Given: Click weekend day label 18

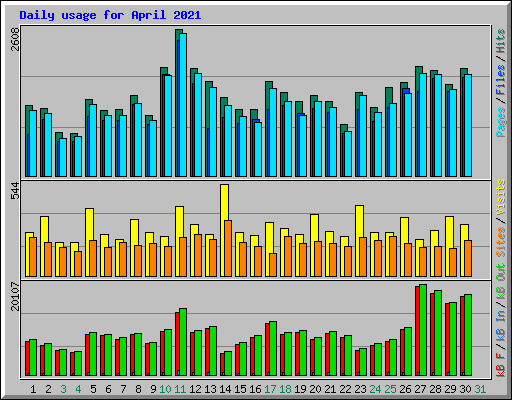Looking at the screenshot, I should 285,389.
